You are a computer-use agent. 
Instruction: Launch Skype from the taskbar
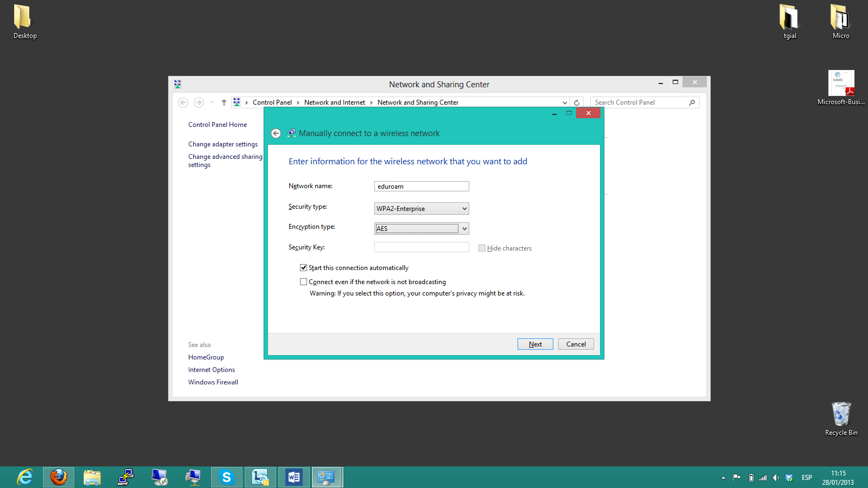click(x=226, y=477)
